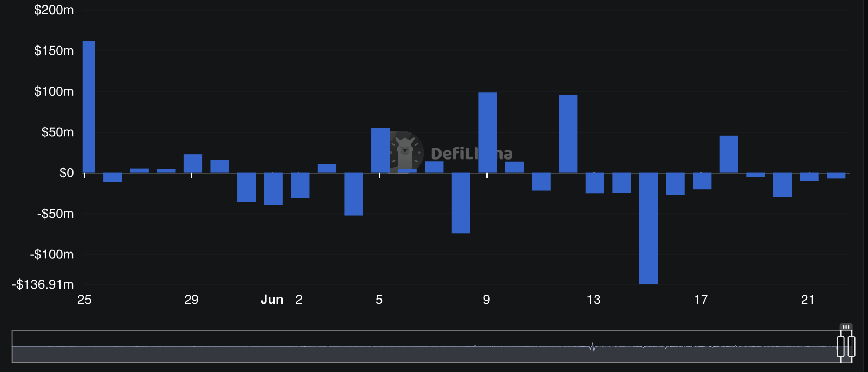Select the Jun 11 negative bar
868x372 pixels.
tap(541, 182)
